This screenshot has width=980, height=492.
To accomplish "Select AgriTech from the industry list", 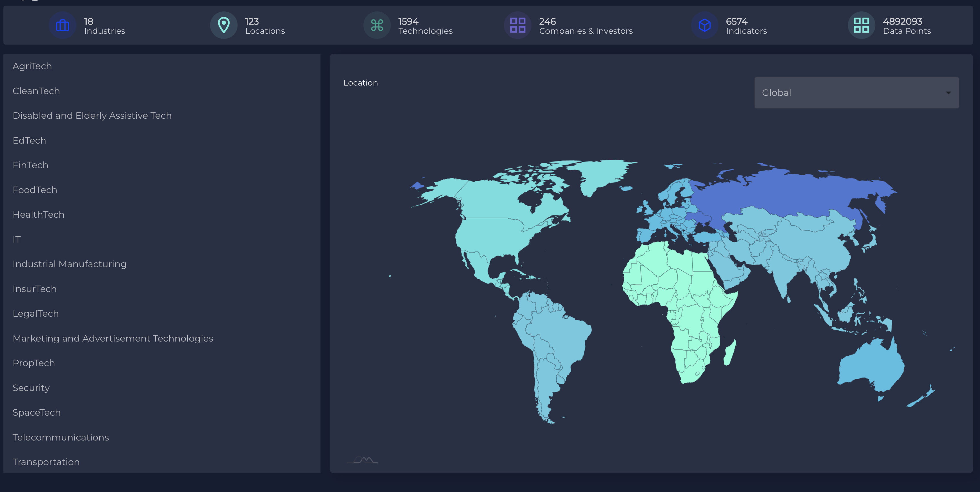I will click(32, 66).
